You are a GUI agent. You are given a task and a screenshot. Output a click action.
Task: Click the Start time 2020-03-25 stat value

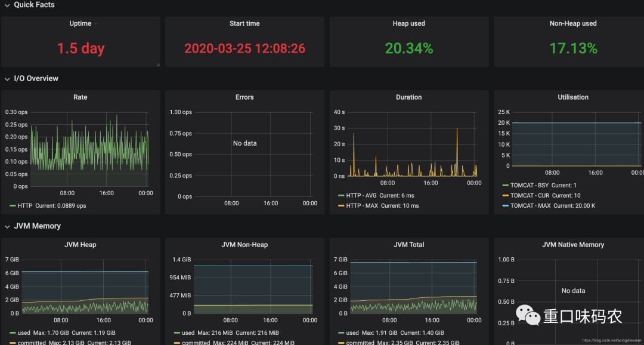pos(245,48)
